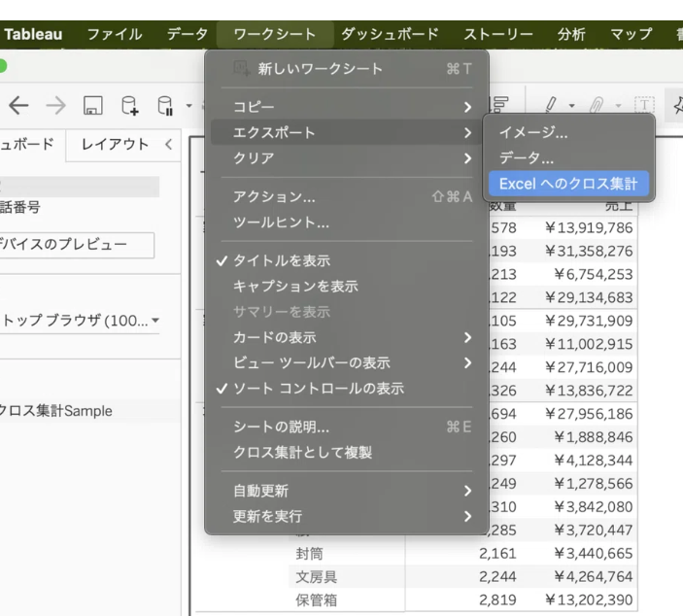Click the back arrow toolbar icon
The height and width of the screenshot is (616, 683).
click(18, 106)
